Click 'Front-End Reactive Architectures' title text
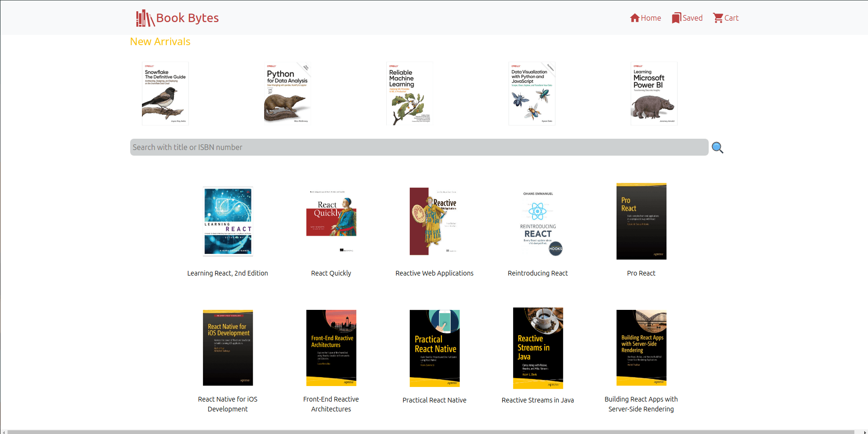This screenshot has height=434, width=868. click(331, 404)
